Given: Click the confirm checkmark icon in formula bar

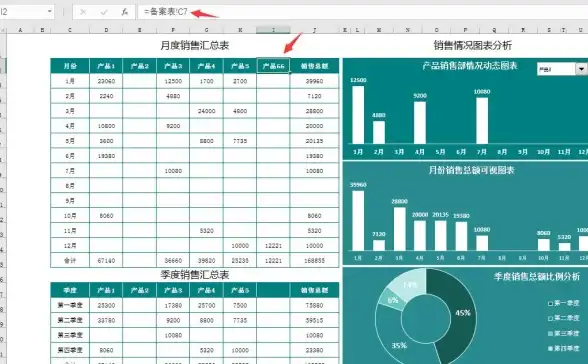Looking at the screenshot, I should [104, 12].
